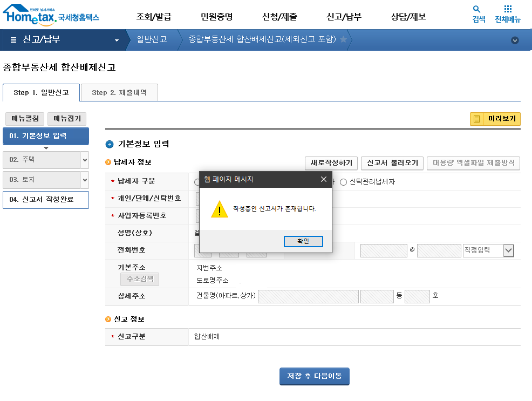532x401 pixels.
Task: Confirm the dialog with 확인 button
Action: point(303,242)
